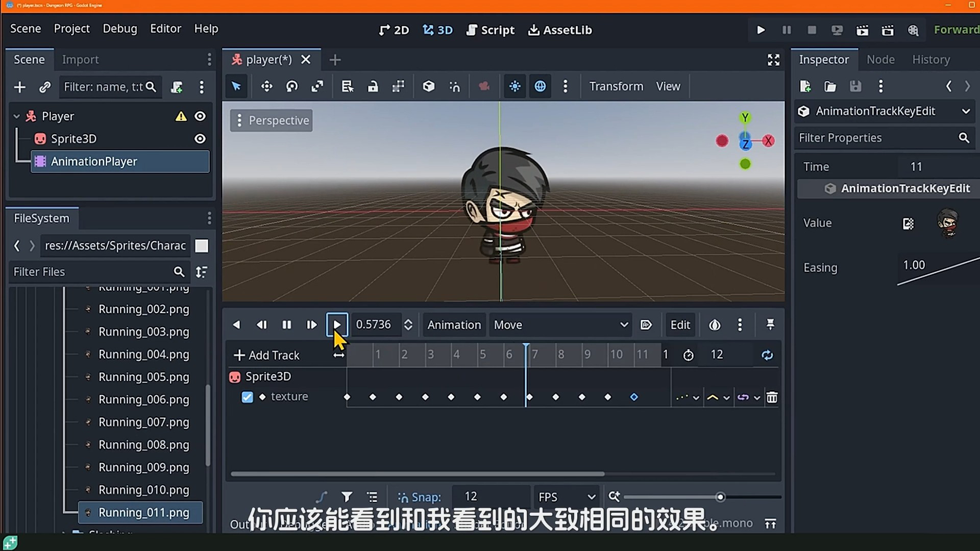Click the animation Edit button

[x=680, y=325]
